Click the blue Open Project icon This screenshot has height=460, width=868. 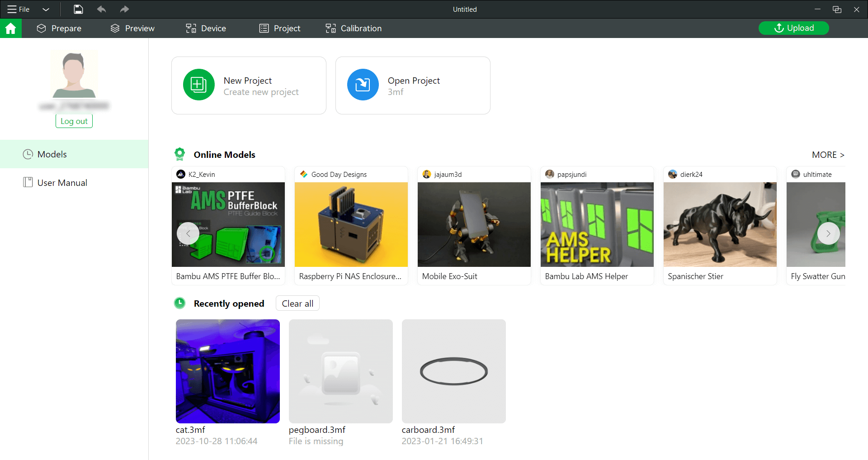pos(363,85)
